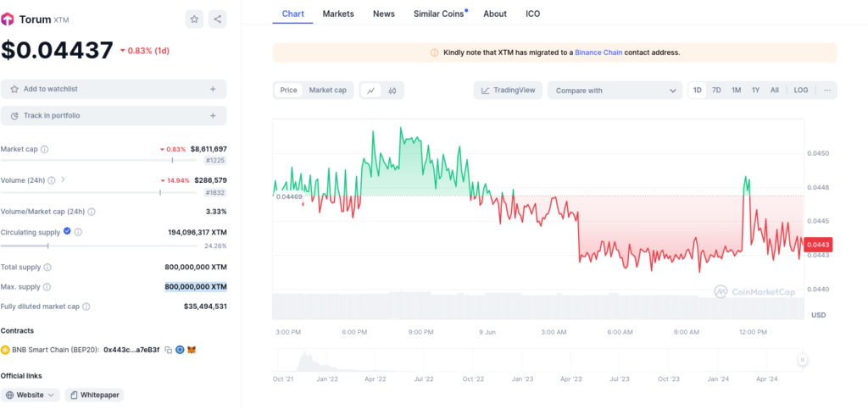Select the All time range

[775, 90]
